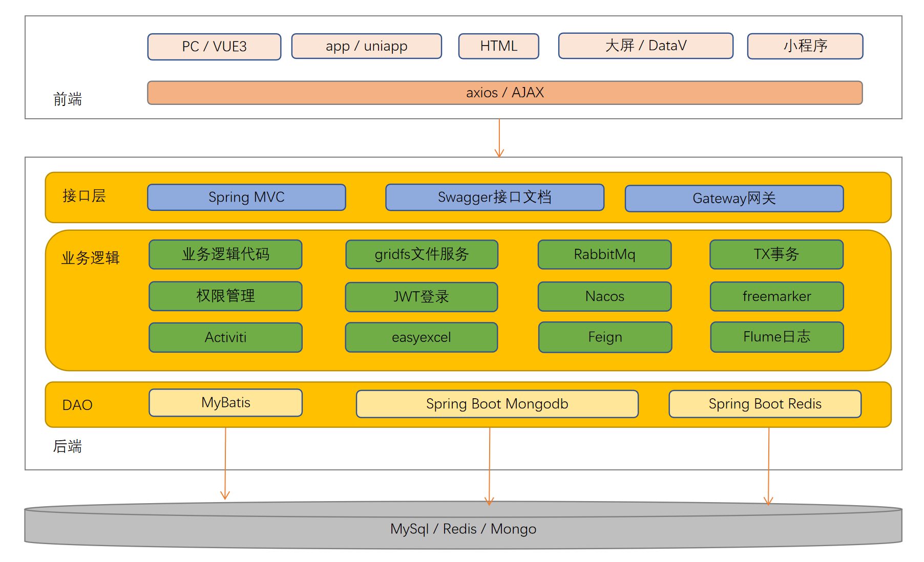
Task: Click the Gateway网关 block
Action: coord(733,199)
